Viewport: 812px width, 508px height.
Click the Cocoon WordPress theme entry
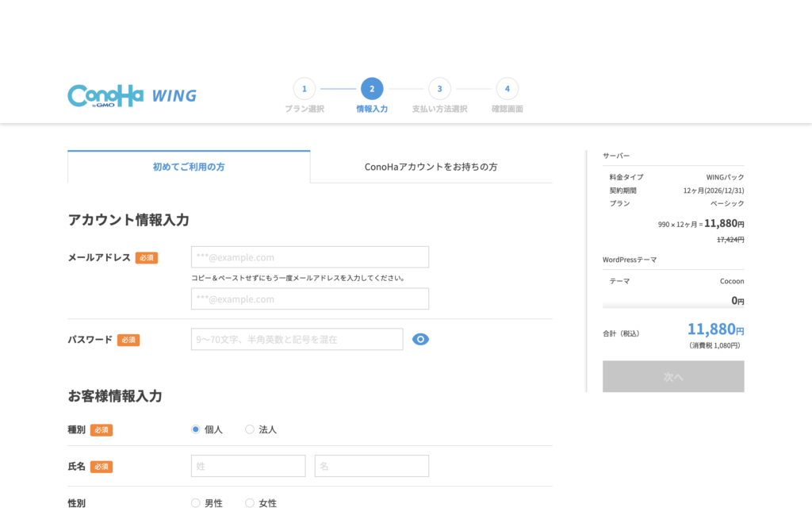pyautogui.click(x=731, y=281)
